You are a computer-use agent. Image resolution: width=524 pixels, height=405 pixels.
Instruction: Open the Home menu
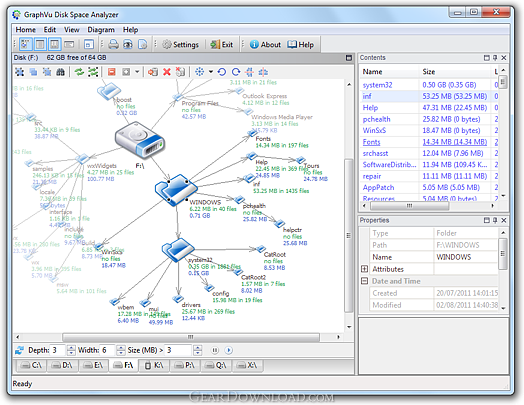click(x=25, y=30)
